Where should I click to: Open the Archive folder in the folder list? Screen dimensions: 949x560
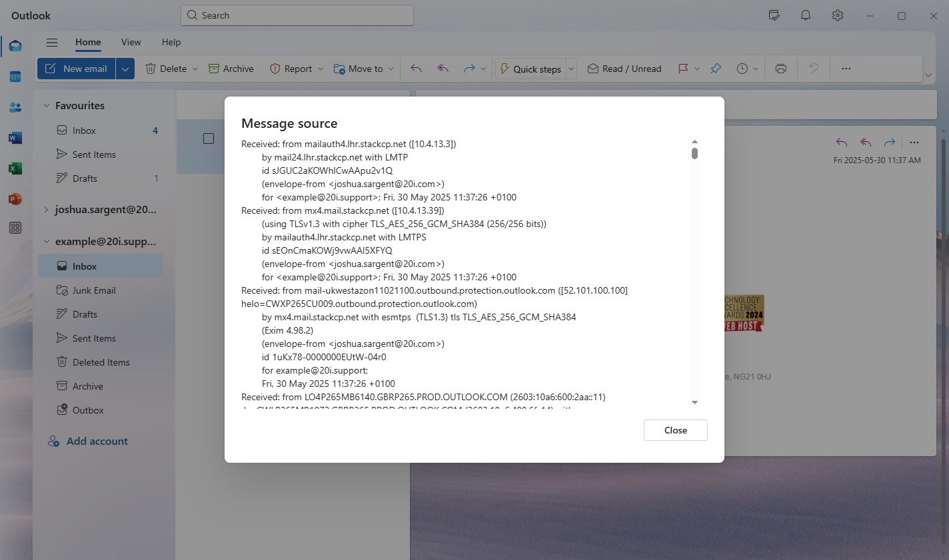tap(101, 386)
